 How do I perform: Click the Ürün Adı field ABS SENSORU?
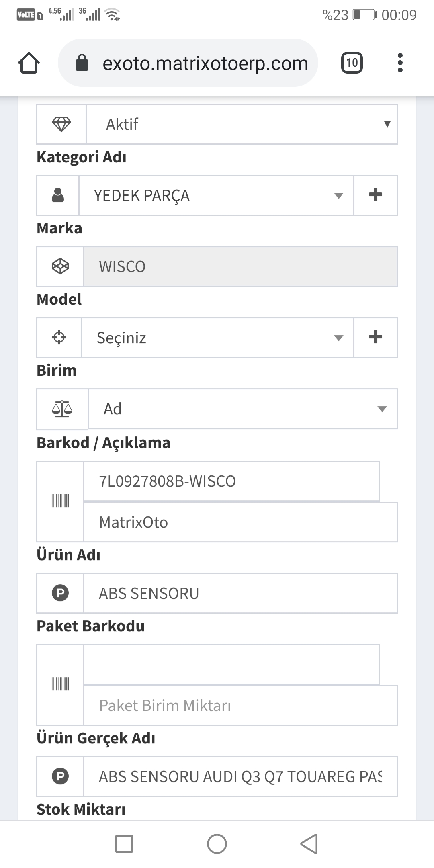click(240, 593)
